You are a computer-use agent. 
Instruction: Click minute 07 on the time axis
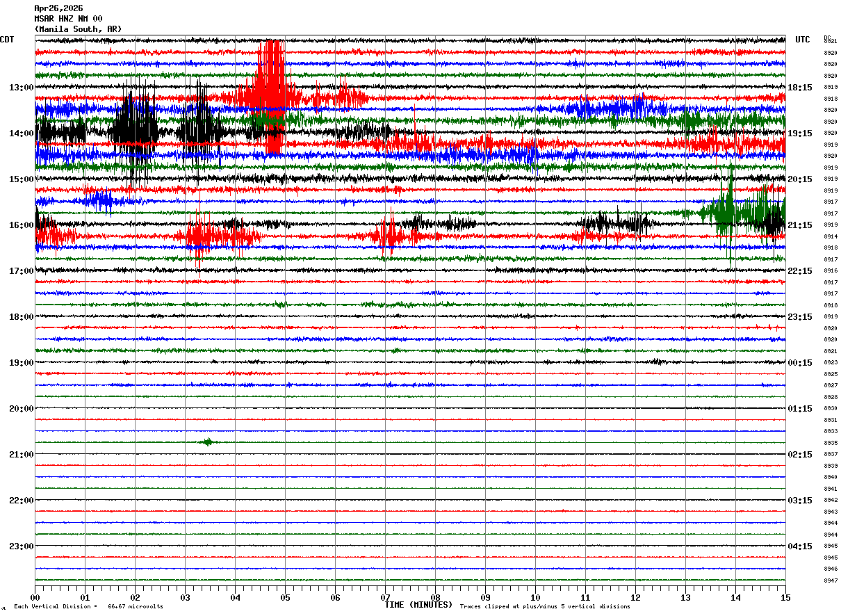[385, 597]
